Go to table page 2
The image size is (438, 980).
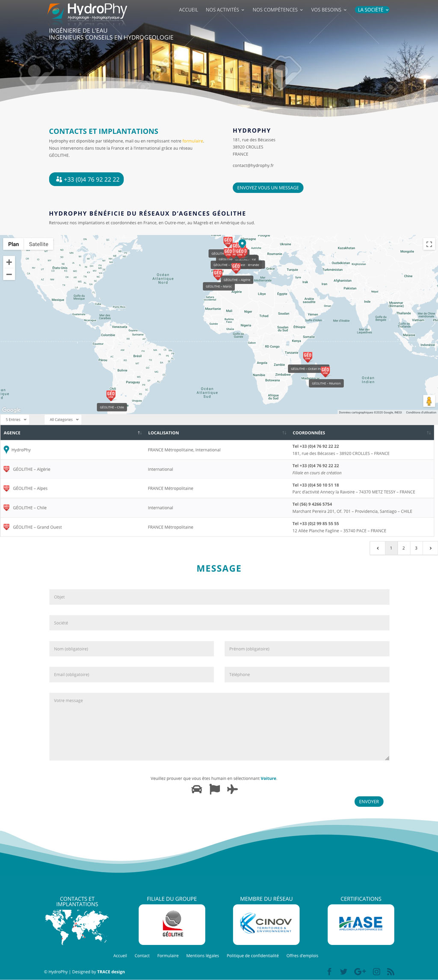pos(403,548)
